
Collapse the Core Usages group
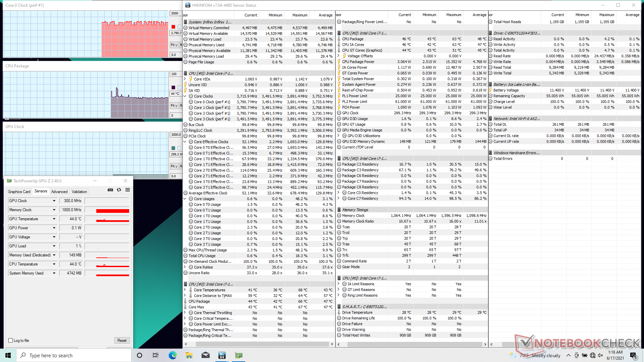click(185, 199)
